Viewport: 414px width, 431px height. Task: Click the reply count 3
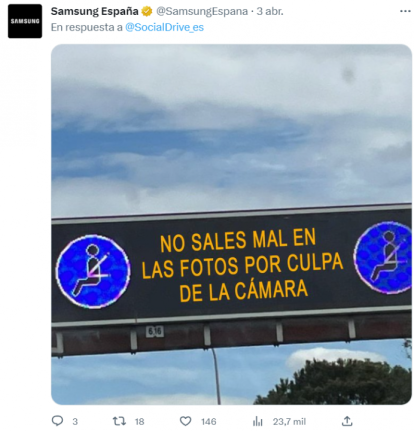pos(75,422)
